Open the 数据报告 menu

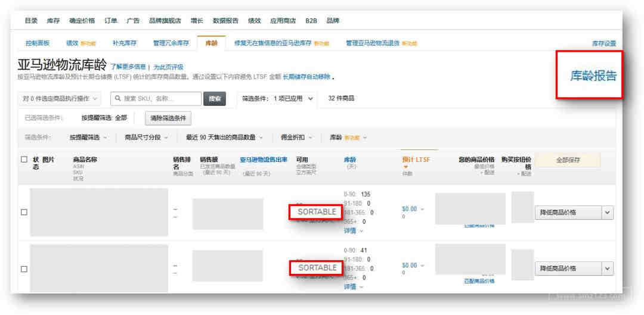[225, 20]
